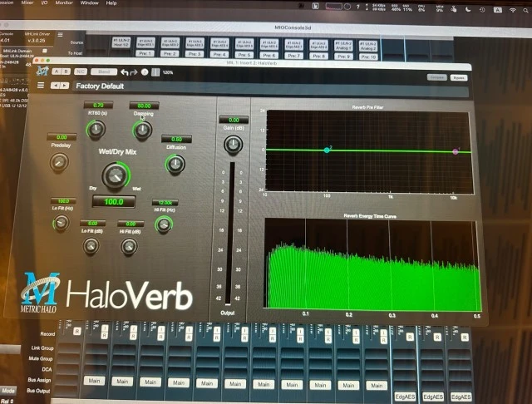Click the RT60 value field showing 0.70

[x=98, y=105]
